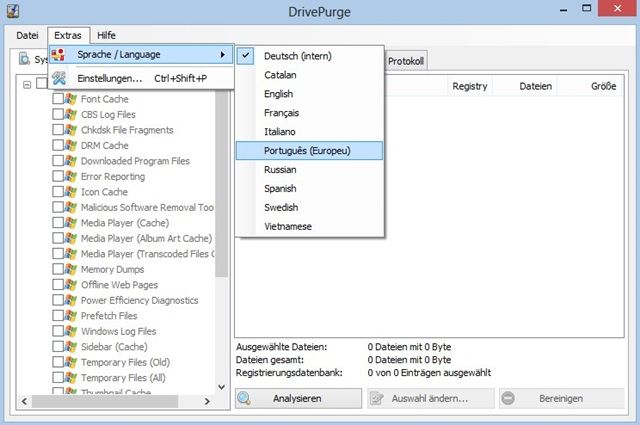This screenshot has height=425, width=640.
Task: Click the Icon Cache flag icon
Action: coord(71,192)
